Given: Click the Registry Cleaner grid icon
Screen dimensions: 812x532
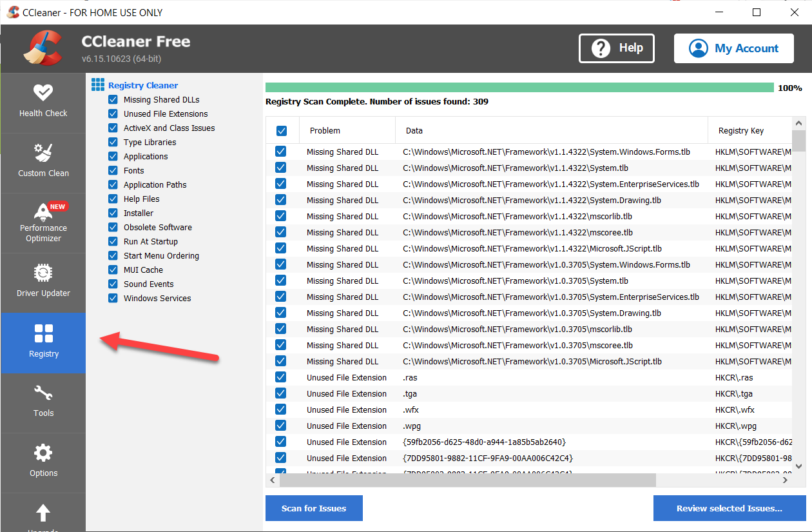Looking at the screenshot, I should pos(97,84).
